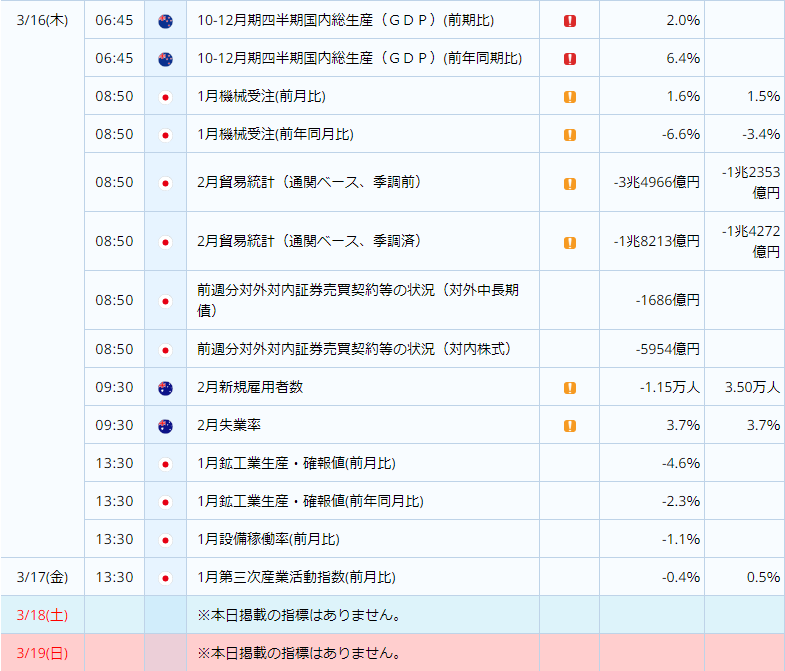Image resolution: width=785 pixels, height=671 pixels.
Task: Click 10-12月期四半期国内総生産 (前年同期比) indicator name
Action: 359,58
